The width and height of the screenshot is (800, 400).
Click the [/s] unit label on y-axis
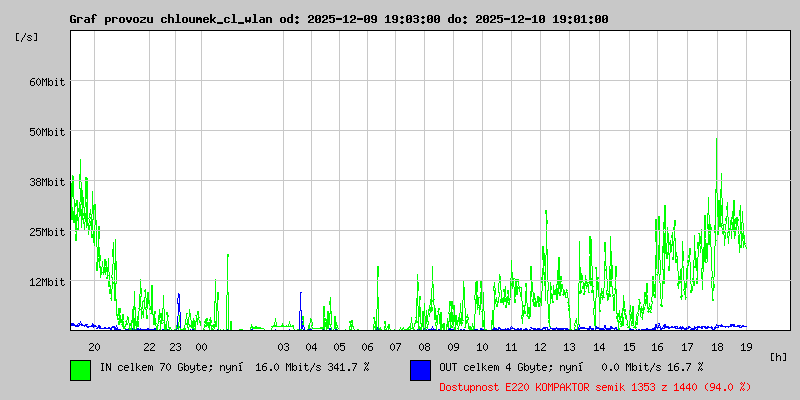[27, 37]
